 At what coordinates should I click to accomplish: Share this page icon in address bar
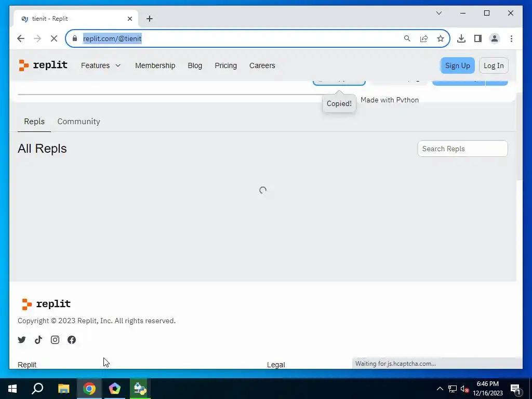click(424, 38)
